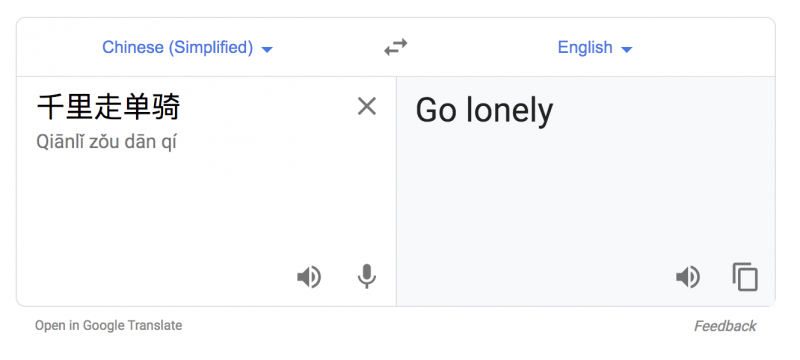This screenshot has width=800, height=360.
Task: Click the word 'Go' in the translation
Action: click(436, 111)
